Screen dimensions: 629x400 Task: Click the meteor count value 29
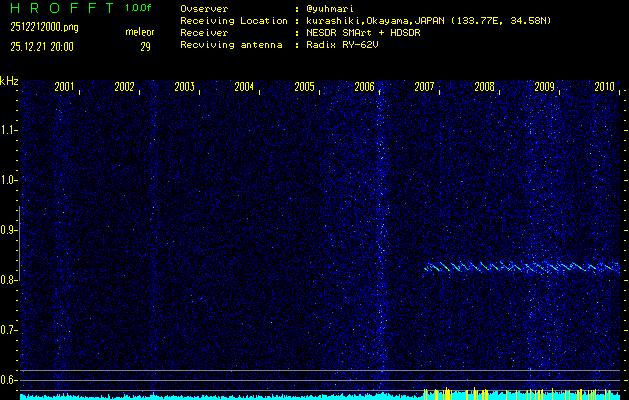[146, 45]
